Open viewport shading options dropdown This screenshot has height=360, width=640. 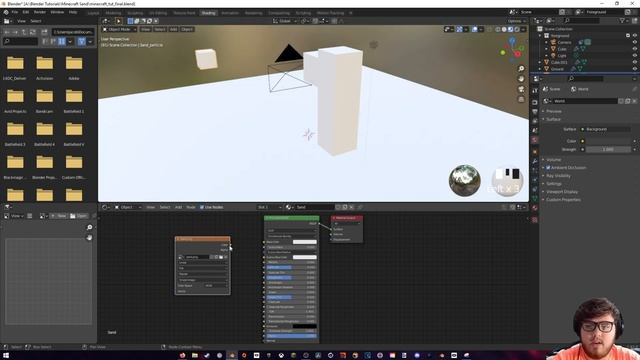coord(523,29)
